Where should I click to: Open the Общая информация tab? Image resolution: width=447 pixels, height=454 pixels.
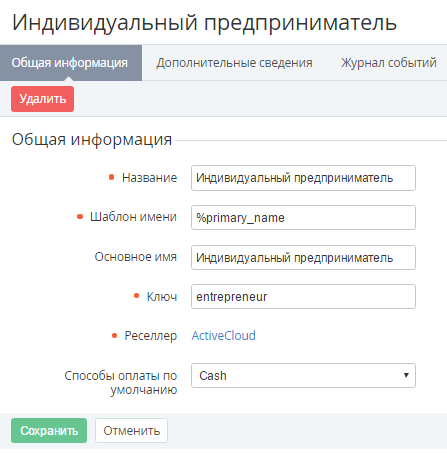(71, 63)
